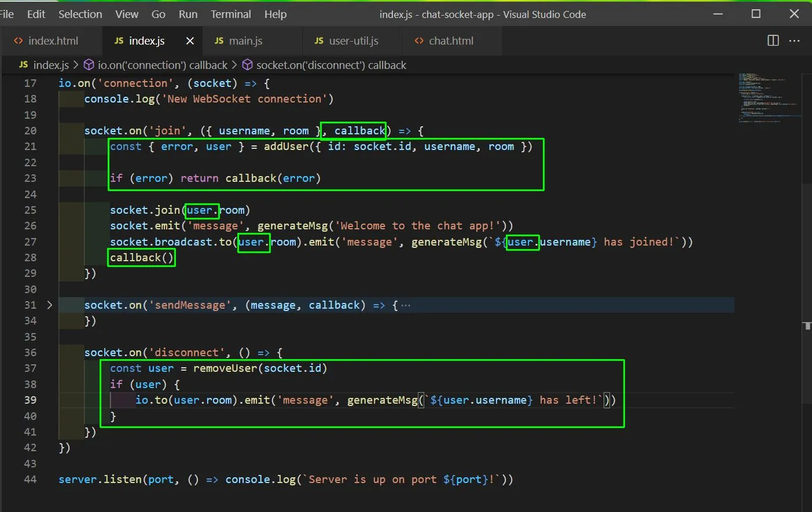The height and width of the screenshot is (512, 812).
Task: Switch to the chat.html tab
Action: pyautogui.click(x=451, y=41)
